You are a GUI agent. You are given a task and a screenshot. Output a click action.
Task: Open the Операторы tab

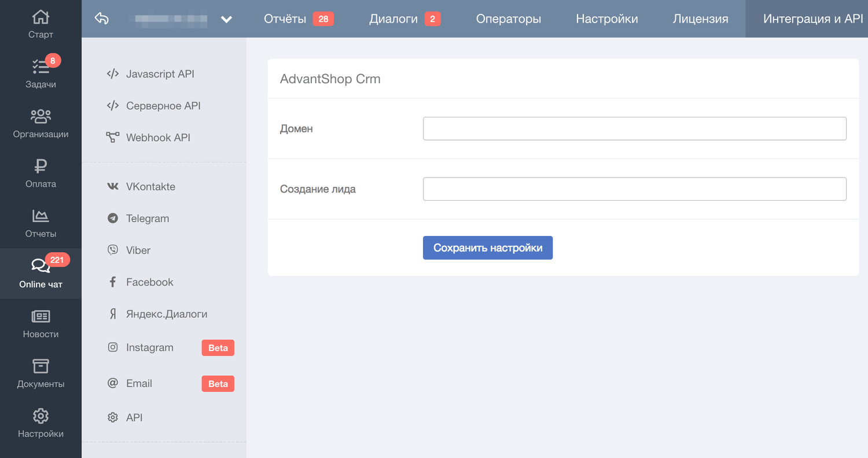click(508, 19)
